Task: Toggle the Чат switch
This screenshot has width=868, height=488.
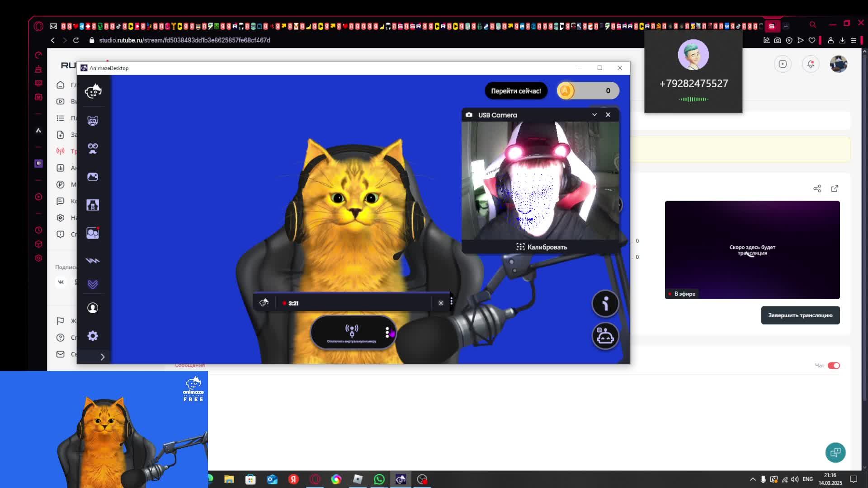Action: pos(834,366)
